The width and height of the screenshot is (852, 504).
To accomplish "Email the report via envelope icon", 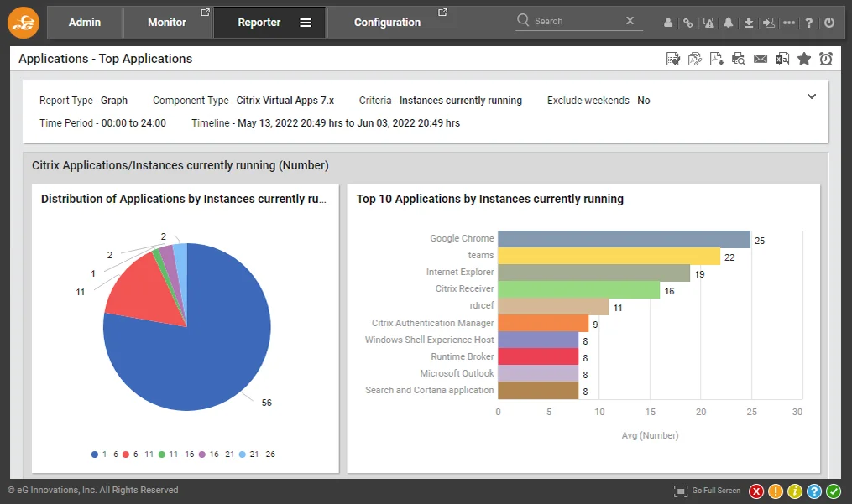I will coord(761,59).
